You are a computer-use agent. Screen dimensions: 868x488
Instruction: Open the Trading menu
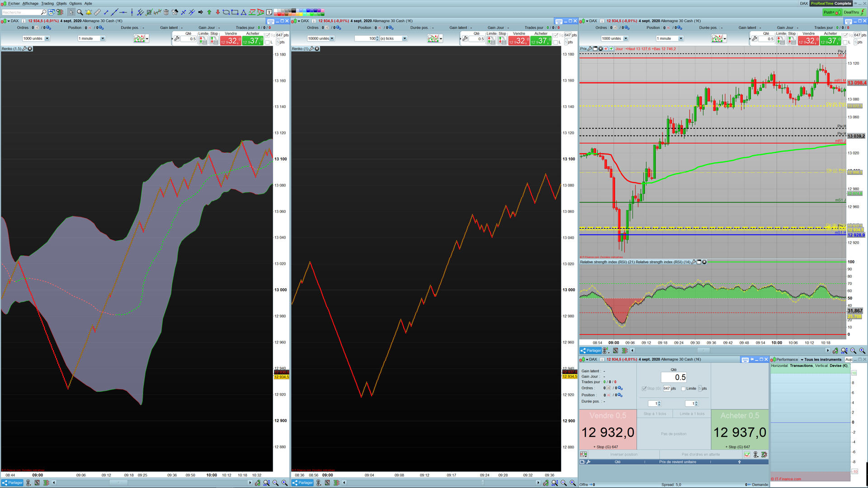pos(47,3)
